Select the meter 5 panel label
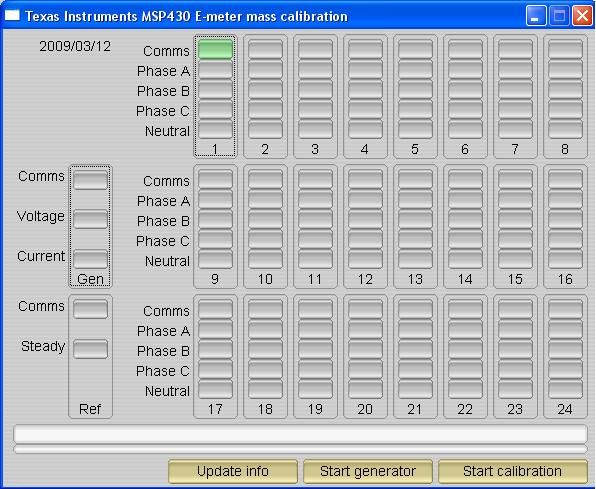This screenshot has height=489, width=596. (415, 149)
